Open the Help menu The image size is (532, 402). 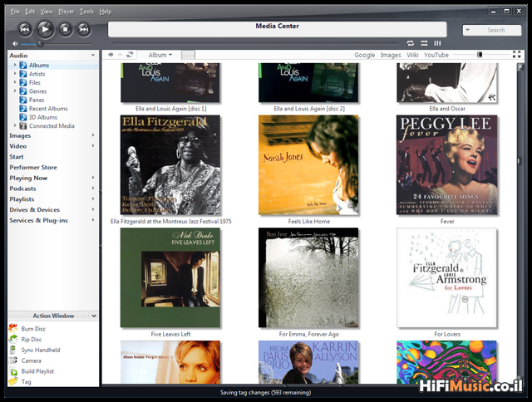pyautogui.click(x=106, y=12)
